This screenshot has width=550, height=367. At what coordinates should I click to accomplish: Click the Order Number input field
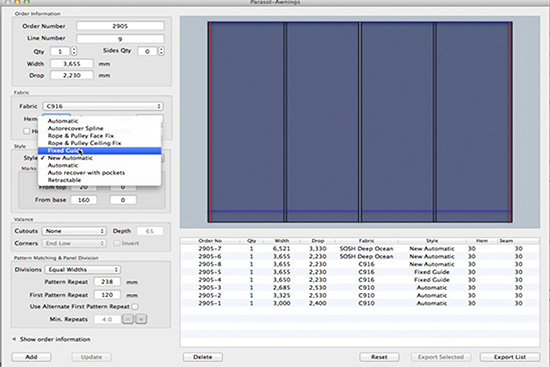pos(120,26)
